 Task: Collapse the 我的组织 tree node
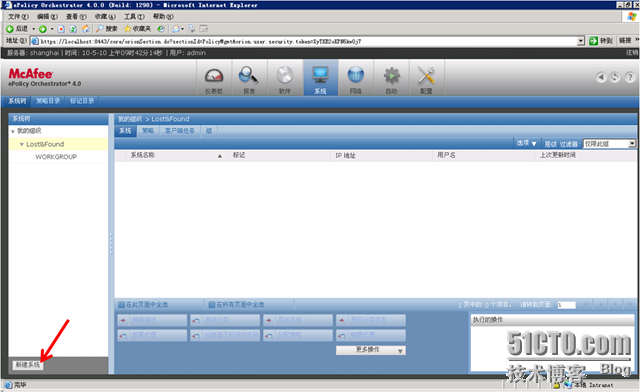point(13,131)
